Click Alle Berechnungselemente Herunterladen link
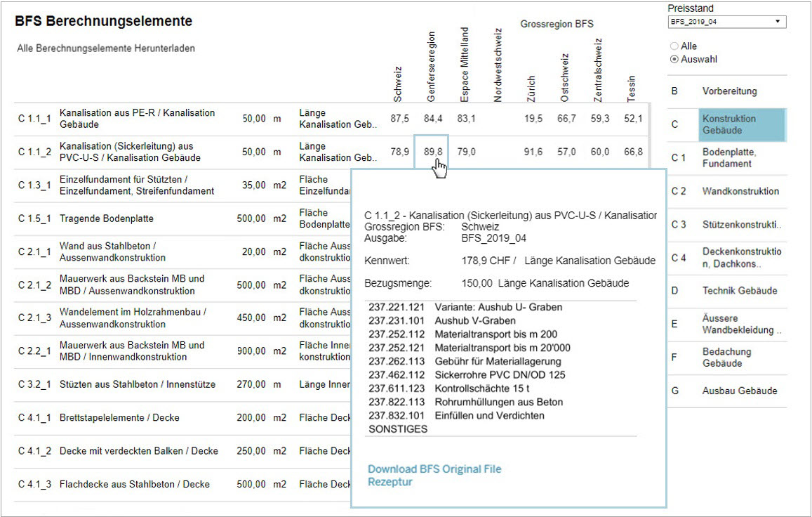 tap(106, 48)
